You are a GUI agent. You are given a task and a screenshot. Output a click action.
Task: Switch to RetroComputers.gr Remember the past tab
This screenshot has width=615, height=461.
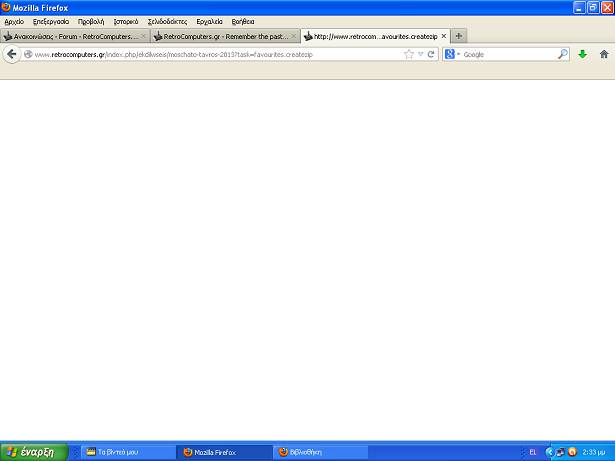click(x=224, y=36)
